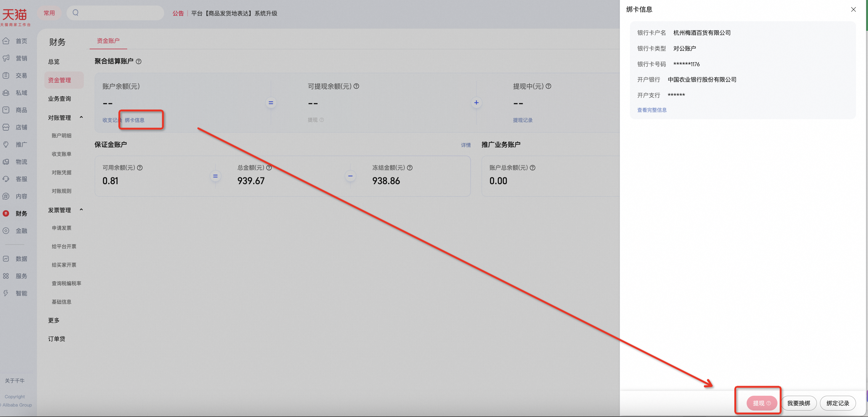This screenshot has width=868, height=417.
Task: Click the 内容 hashtag icon
Action: click(x=6, y=196)
